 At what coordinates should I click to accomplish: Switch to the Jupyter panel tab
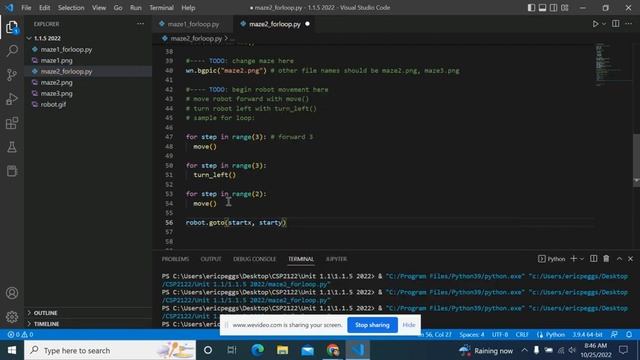point(336,259)
